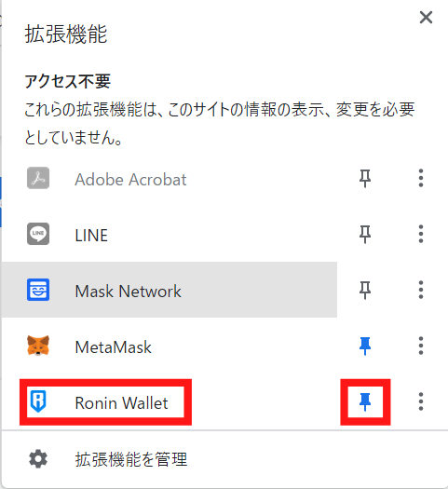Click the LINE extension icon
This screenshot has width=448, height=489.
pos(38,234)
